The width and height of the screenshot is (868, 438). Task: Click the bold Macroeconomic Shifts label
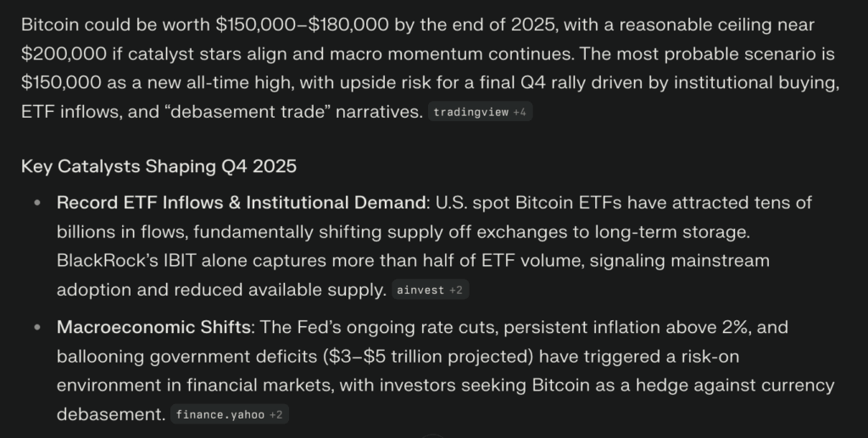[x=153, y=326]
